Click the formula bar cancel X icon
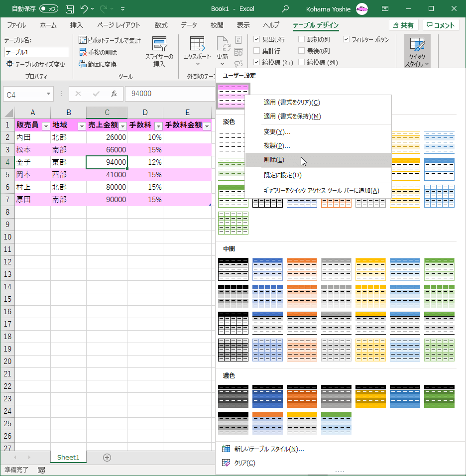Image resolution: width=466 pixels, height=476 pixels. click(78, 94)
